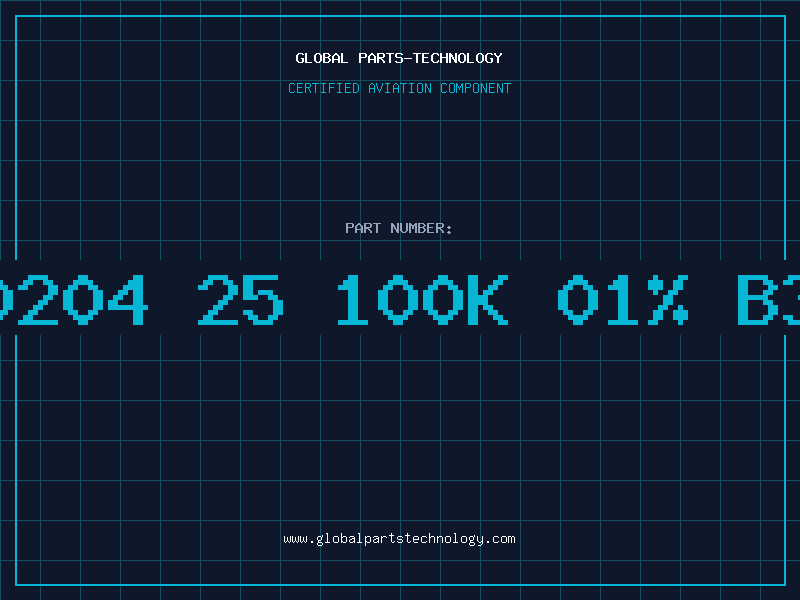800x600 pixels.
Task: Click the large letter B near right edge
Action: (x=758, y=300)
